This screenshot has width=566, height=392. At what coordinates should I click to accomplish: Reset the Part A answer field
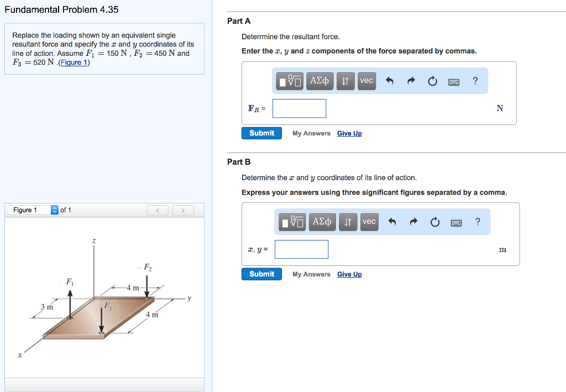point(432,81)
